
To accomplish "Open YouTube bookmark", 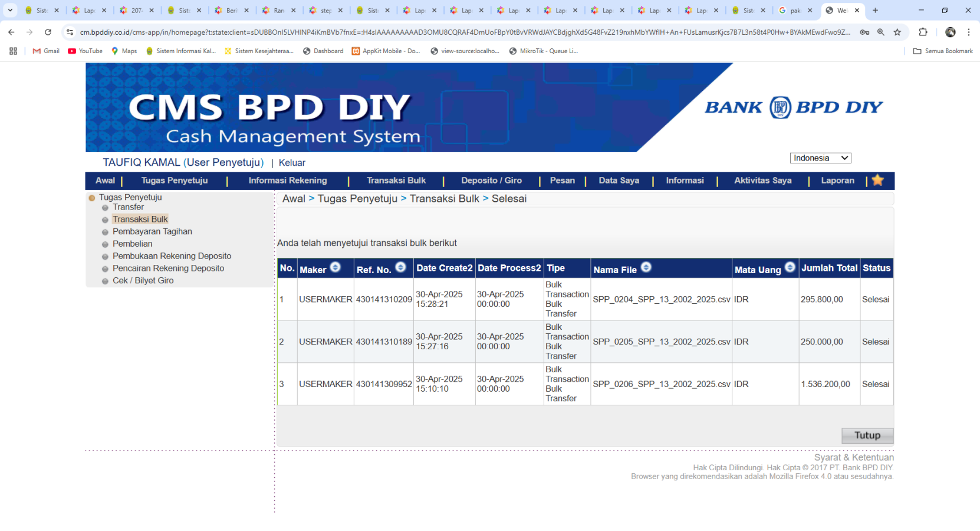I will tap(85, 51).
